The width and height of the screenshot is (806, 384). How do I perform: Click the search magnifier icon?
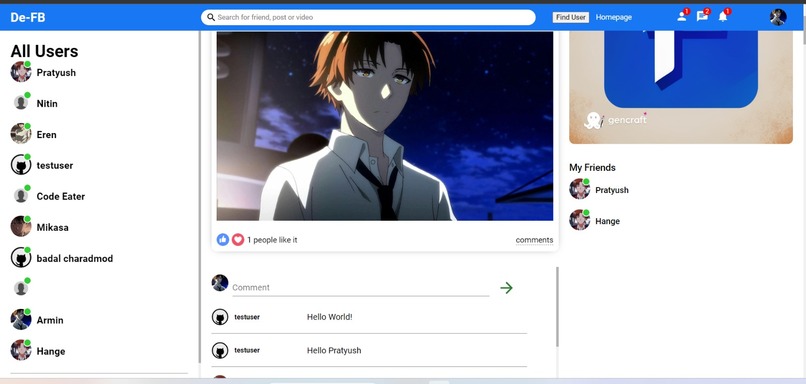[x=211, y=17]
